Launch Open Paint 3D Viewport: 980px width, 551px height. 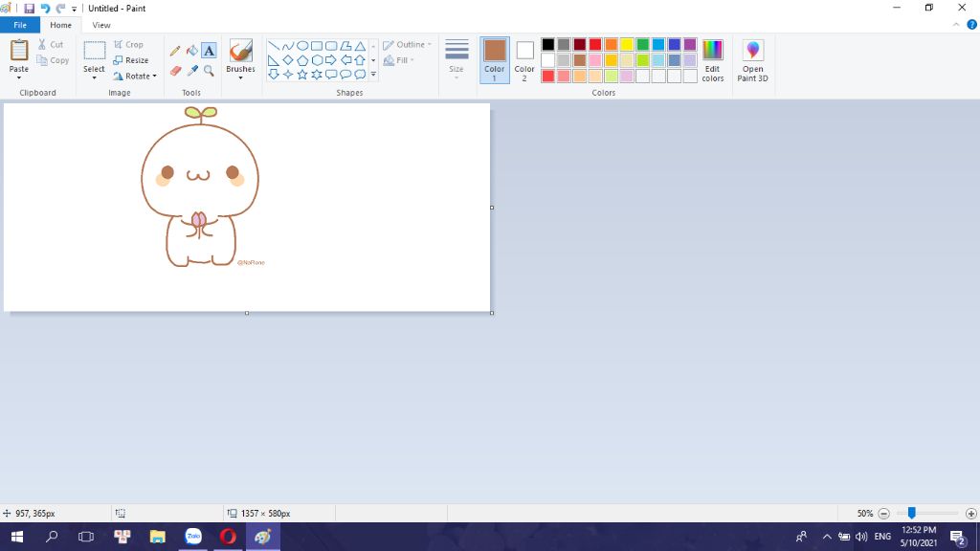click(x=752, y=60)
